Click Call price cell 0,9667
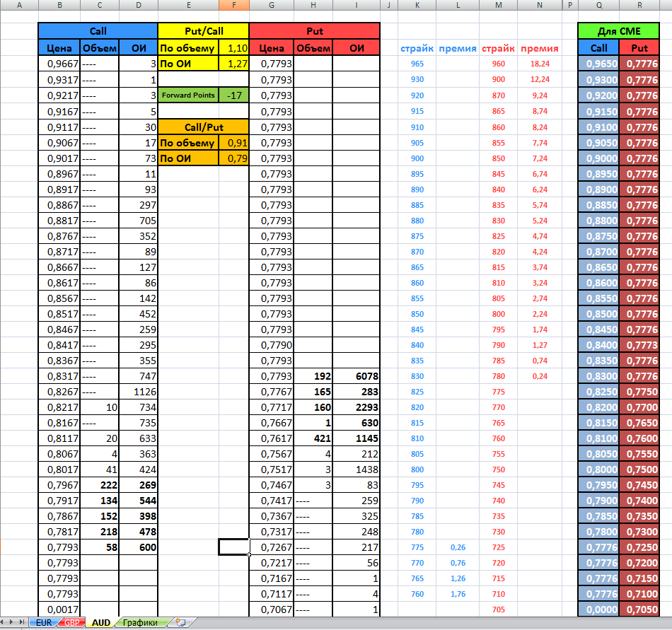The image size is (672, 630). coord(59,64)
